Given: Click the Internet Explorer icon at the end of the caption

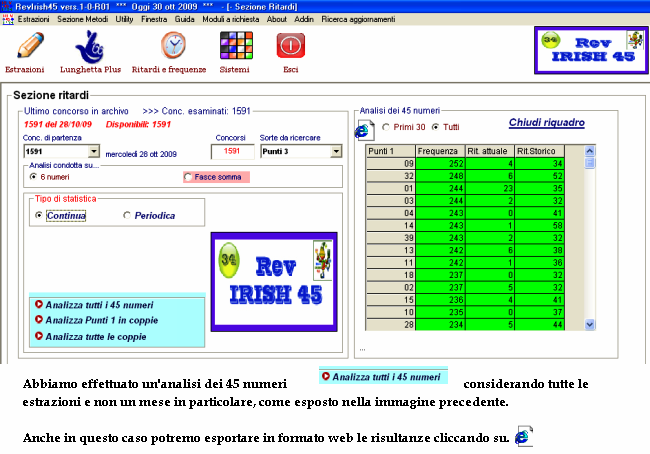Looking at the screenshot, I should pos(524,436).
